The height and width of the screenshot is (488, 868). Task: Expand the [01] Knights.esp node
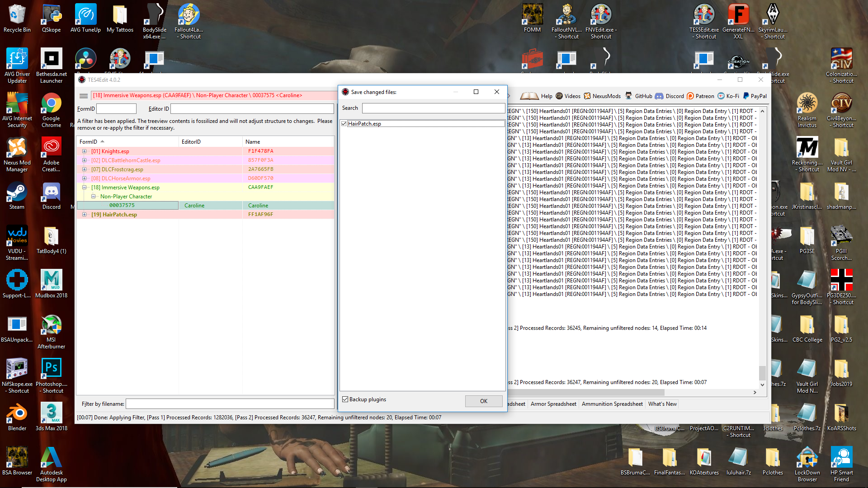(x=84, y=151)
